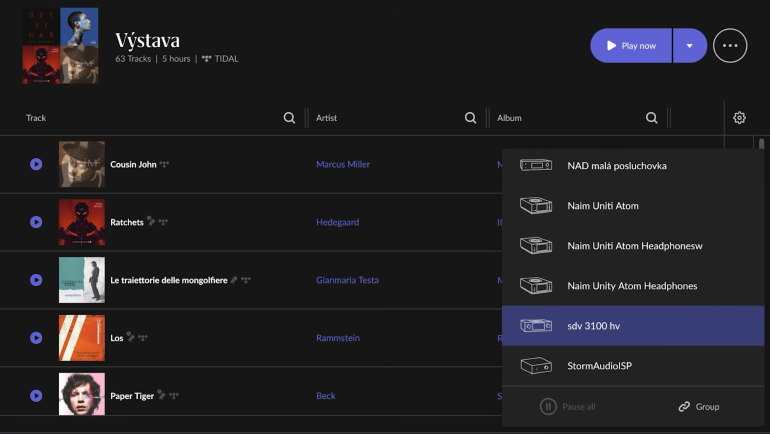Viewport: 770px width, 434px height.
Task: Search within the Album column
Action: click(651, 118)
